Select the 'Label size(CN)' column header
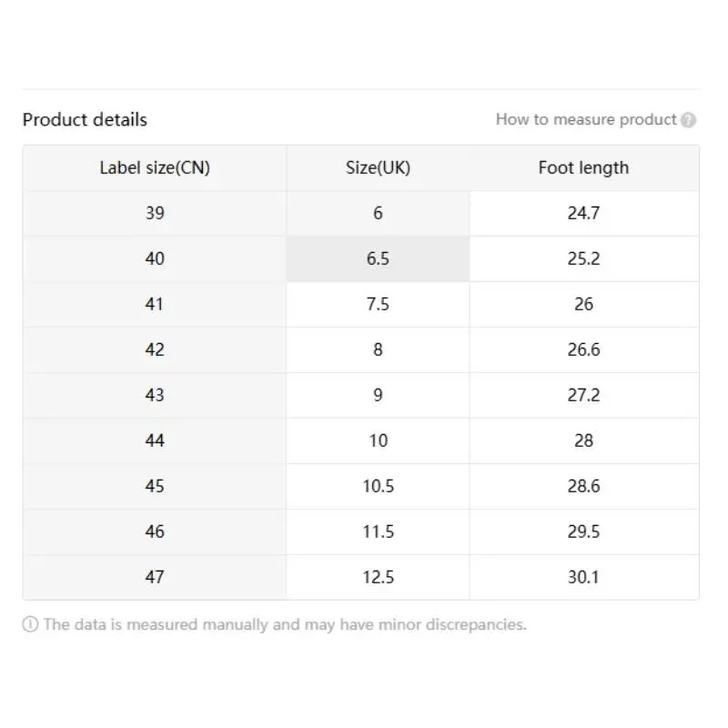The height and width of the screenshot is (728, 728). tap(155, 167)
